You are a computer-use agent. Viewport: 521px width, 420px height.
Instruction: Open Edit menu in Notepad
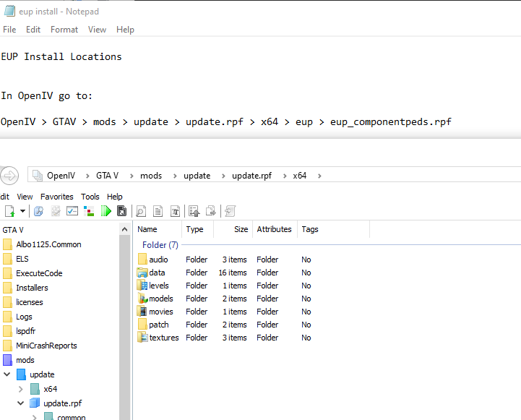pyautogui.click(x=33, y=30)
